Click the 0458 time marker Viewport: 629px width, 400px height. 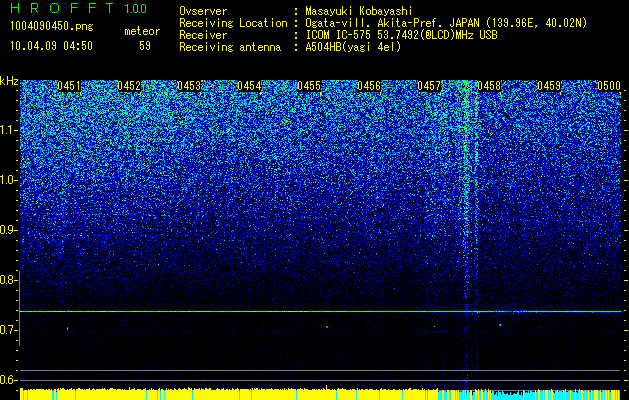point(489,86)
